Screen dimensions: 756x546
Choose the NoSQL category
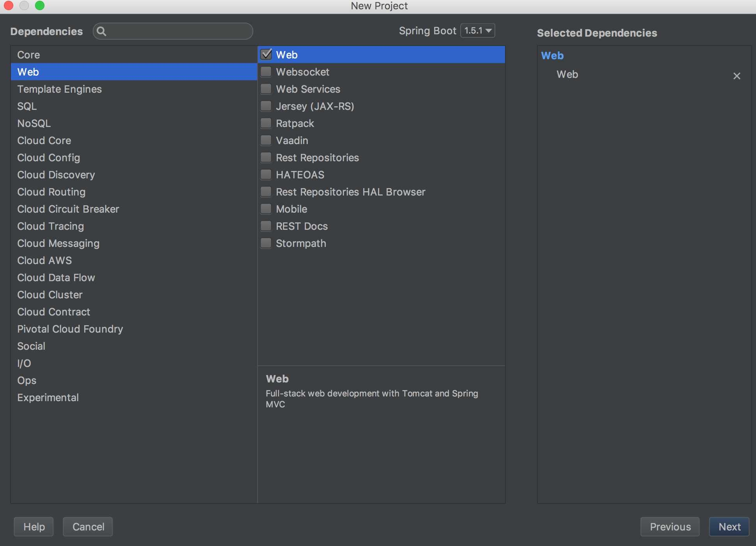pos(134,123)
